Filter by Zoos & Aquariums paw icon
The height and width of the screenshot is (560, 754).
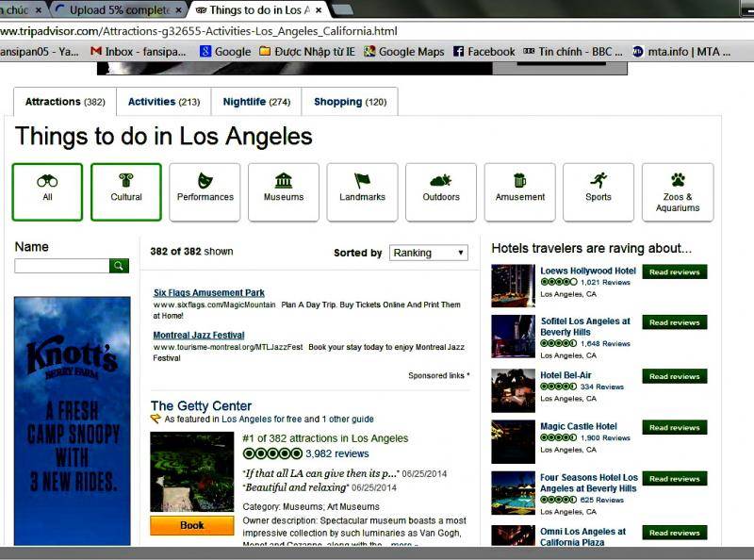[x=678, y=192]
